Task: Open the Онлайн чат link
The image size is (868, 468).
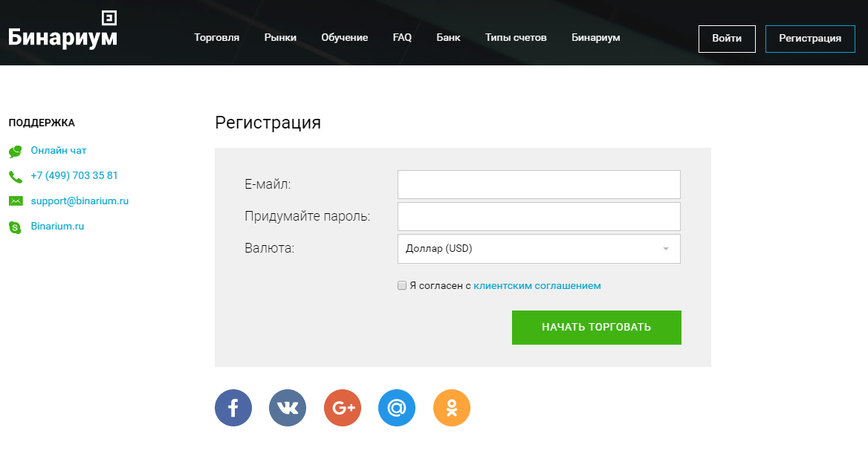Action: (59, 151)
